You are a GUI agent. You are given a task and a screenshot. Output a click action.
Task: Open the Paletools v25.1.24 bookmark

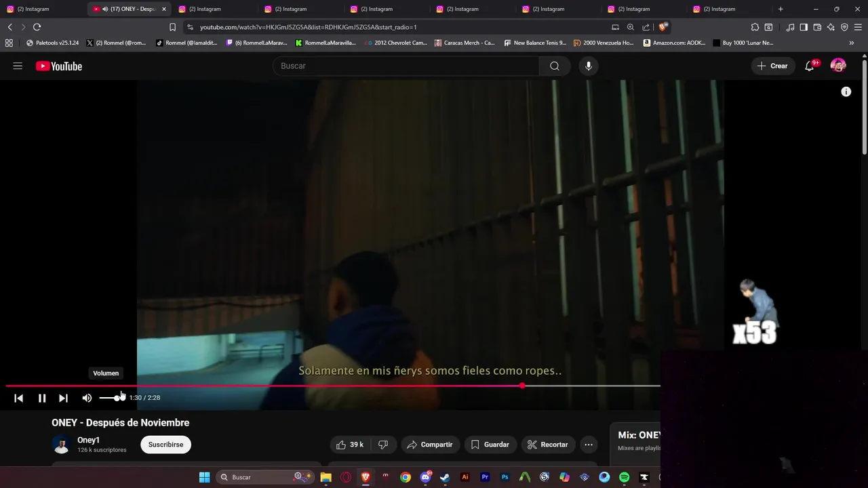pyautogui.click(x=52, y=43)
